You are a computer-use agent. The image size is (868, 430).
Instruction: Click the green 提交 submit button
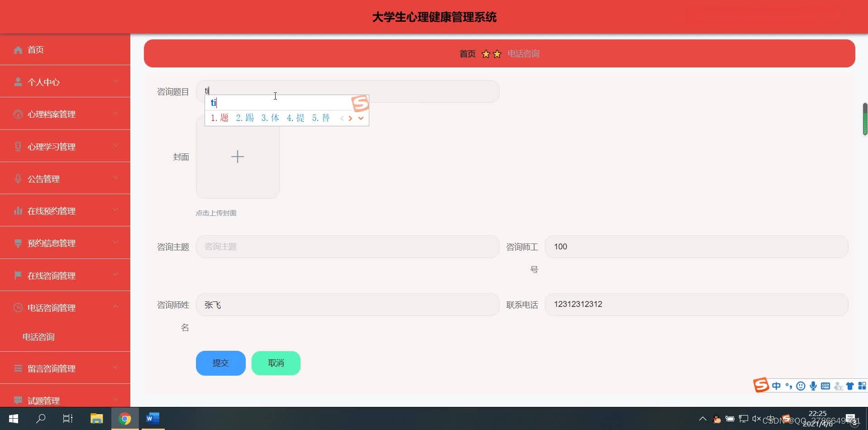(x=220, y=363)
